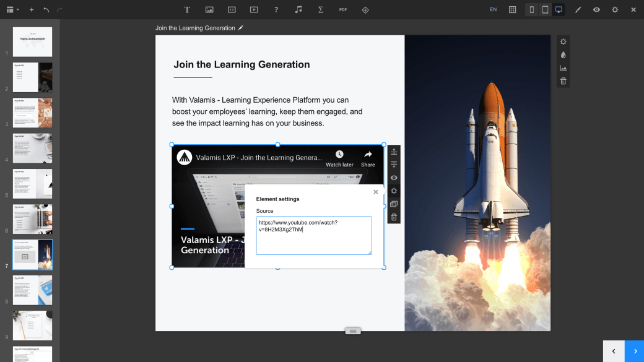Send the video element backward
This screenshot has height=362, width=644.
click(x=394, y=165)
